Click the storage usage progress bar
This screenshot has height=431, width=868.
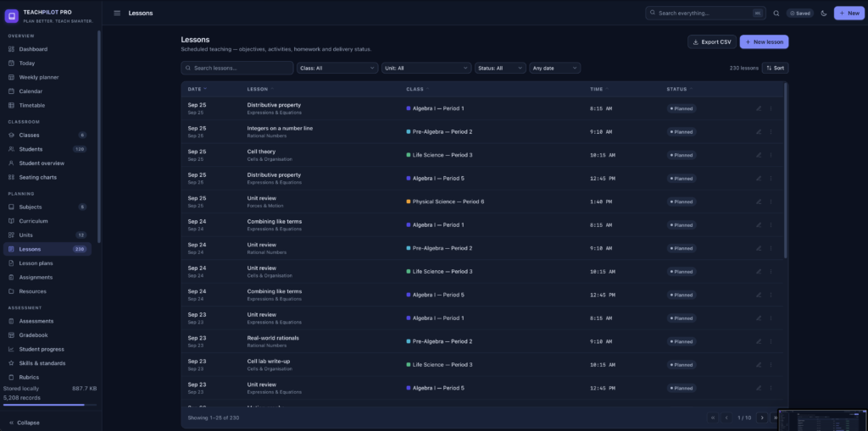click(x=50, y=405)
